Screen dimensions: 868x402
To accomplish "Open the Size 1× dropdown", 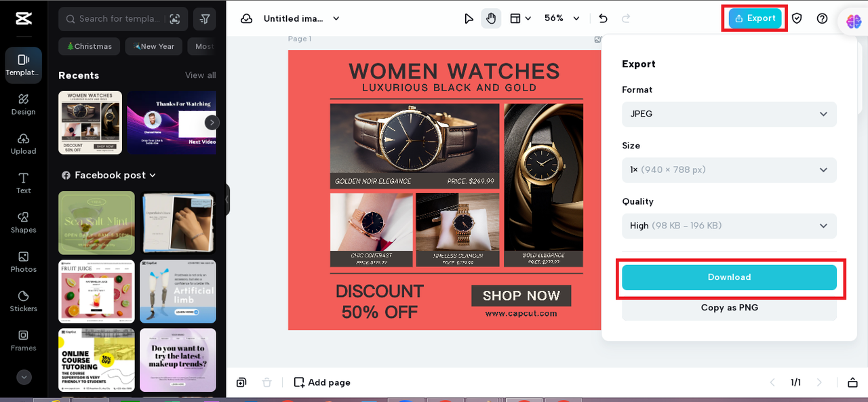I will click(x=729, y=169).
